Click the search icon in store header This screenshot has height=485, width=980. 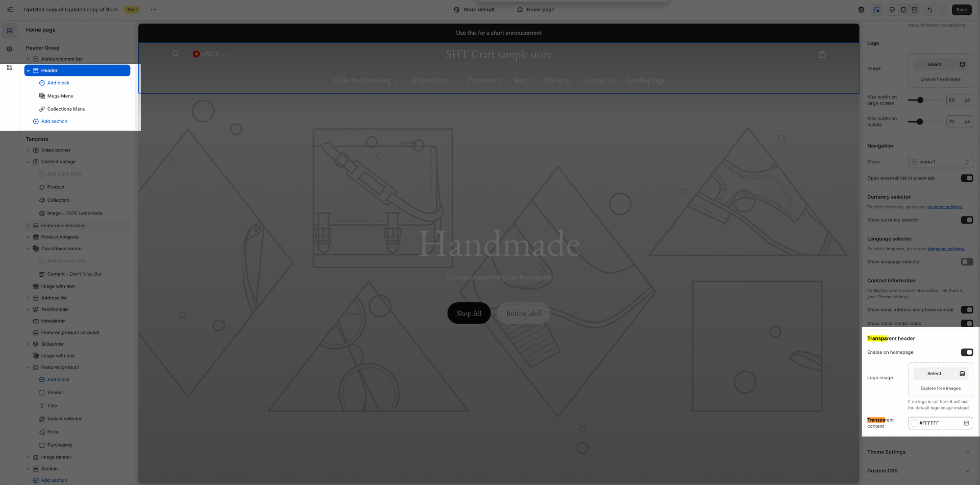click(x=176, y=54)
